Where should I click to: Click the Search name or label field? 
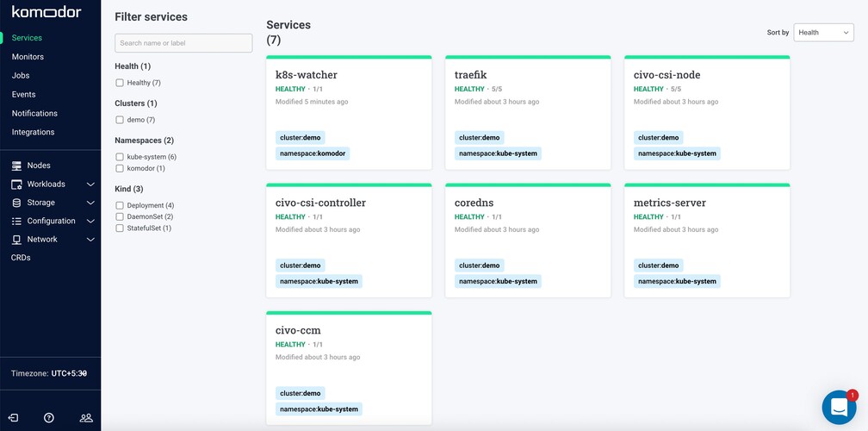[x=183, y=43]
